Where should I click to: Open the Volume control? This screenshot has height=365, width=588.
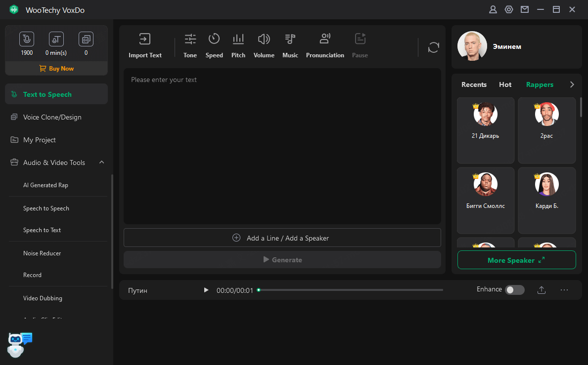(x=264, y=45)
